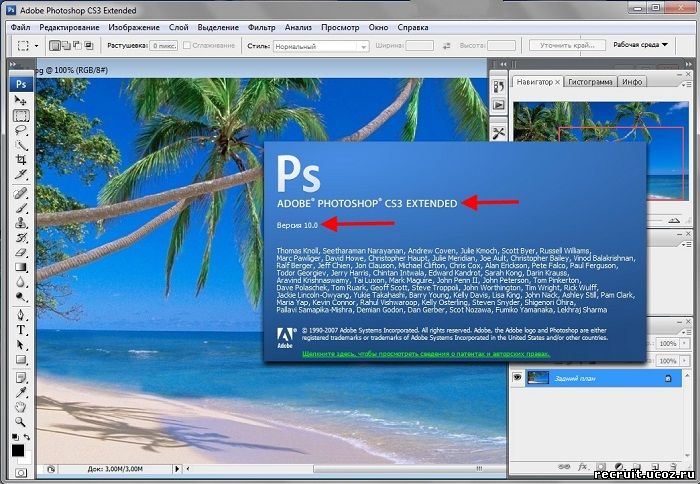
Task: Select the Path Selection arrow tool
Action: [21, 345]
